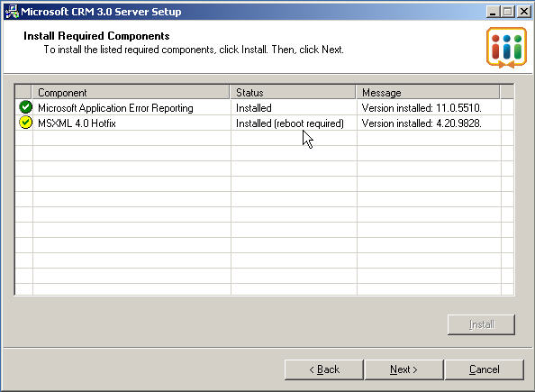
Task: Click the Install button
Action: [x=481, y=324]
